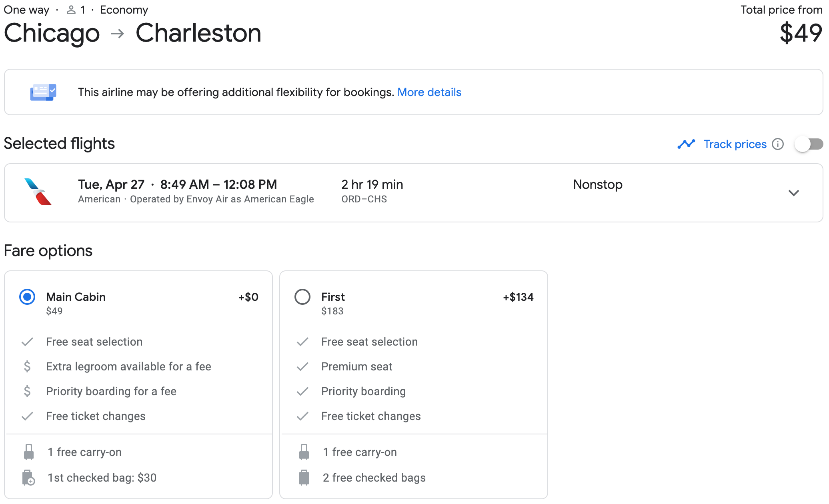Click the Tue, Apr 27 flight time row
This screenshot has height=504, width=829.
[x=177, y=184]
